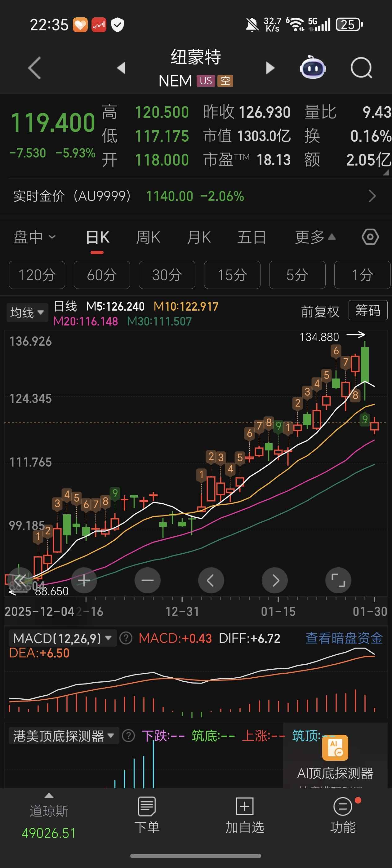Tap M20:116.148 moving average label
This screenshot has height=868, width=392.
(86, 321)
